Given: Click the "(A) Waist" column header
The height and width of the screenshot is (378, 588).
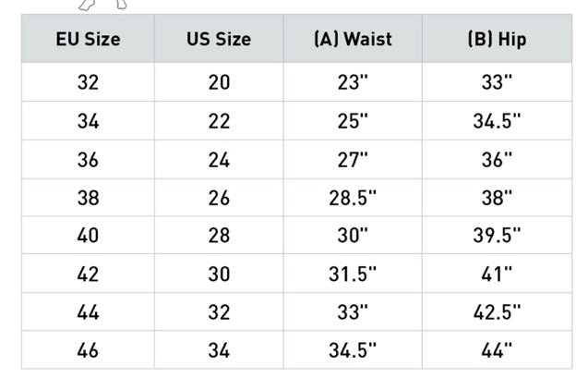Looking at the screenshot, I should tap(352, 40).
